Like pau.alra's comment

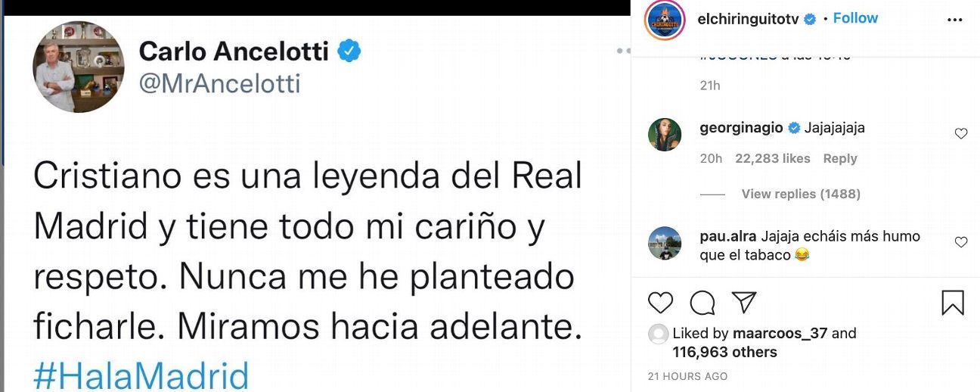tap(961, 242)
